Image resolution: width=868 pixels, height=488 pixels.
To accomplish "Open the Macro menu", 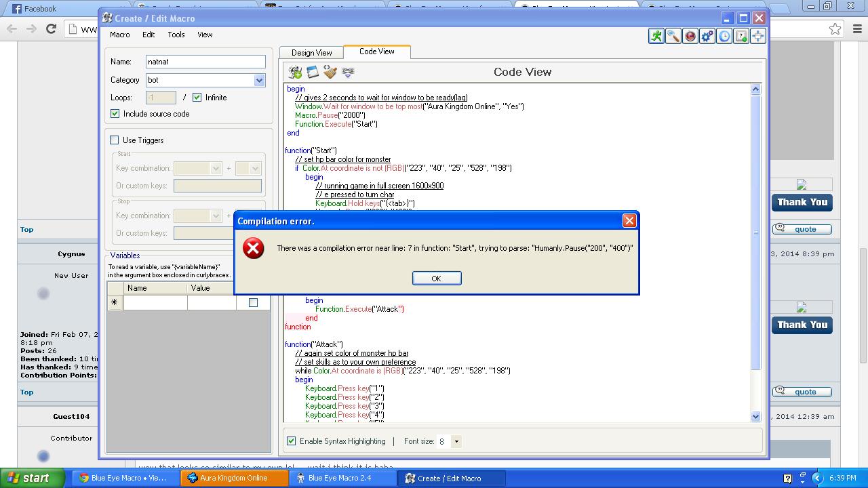I will [x=120, y=35].
